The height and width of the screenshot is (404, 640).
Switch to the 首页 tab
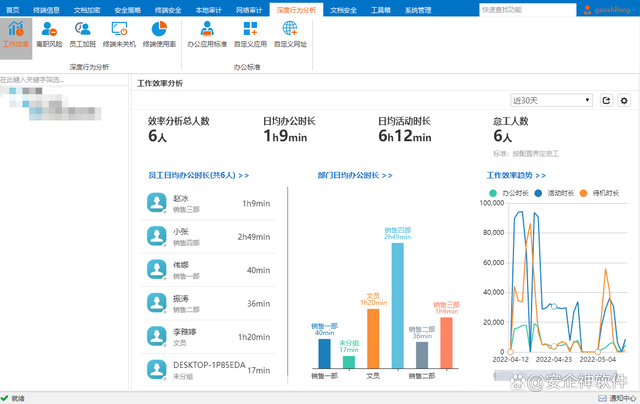point(13,10)
